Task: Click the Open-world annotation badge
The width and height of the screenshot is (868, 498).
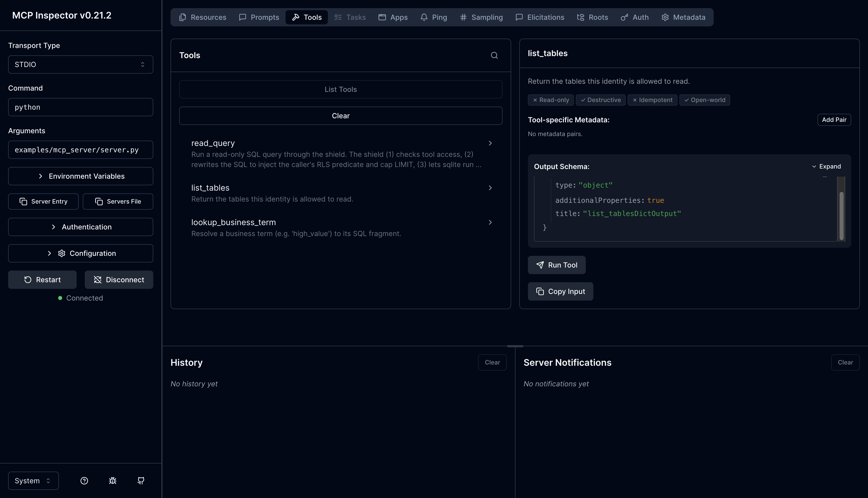Action: click(705, 100)
